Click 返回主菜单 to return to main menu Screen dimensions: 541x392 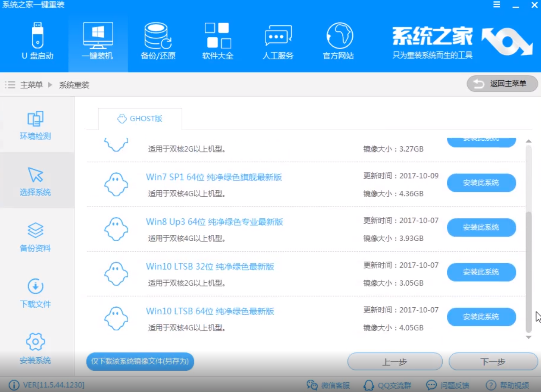pyautogui.click(x=502, y=83)
